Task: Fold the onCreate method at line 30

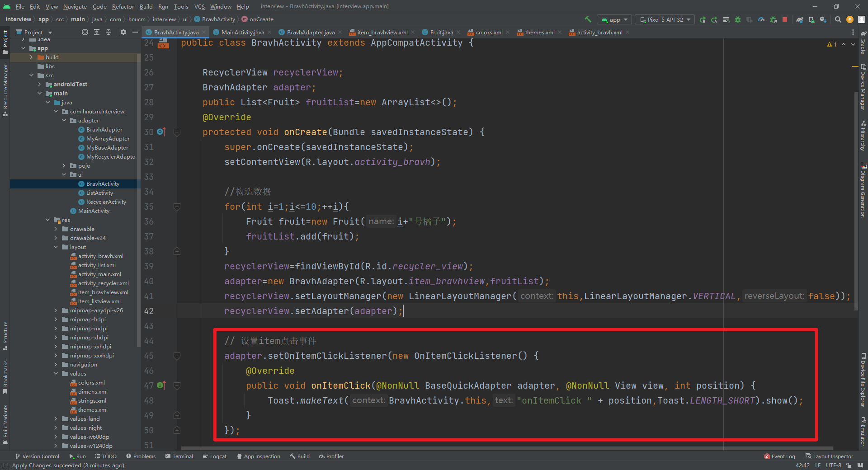Action: [x=177, y=132]
